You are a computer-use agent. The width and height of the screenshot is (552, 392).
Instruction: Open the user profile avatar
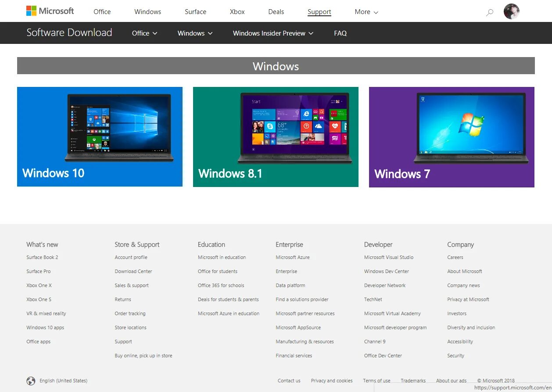(x=512, y=11)
